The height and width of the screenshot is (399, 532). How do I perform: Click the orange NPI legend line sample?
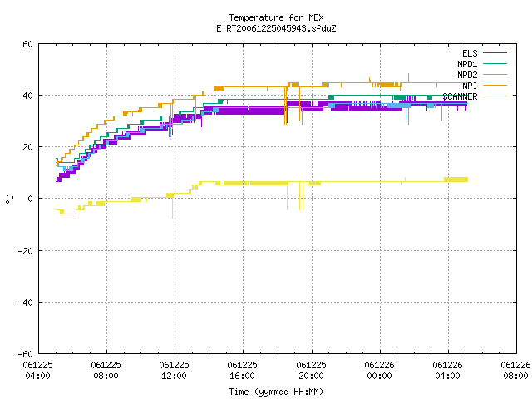coord(495,85)
